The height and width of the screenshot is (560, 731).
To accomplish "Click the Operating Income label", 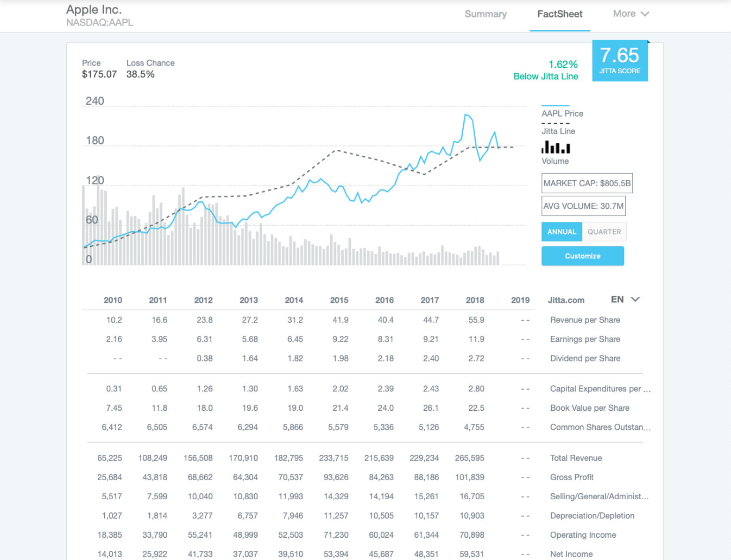I will pos(583,535).
